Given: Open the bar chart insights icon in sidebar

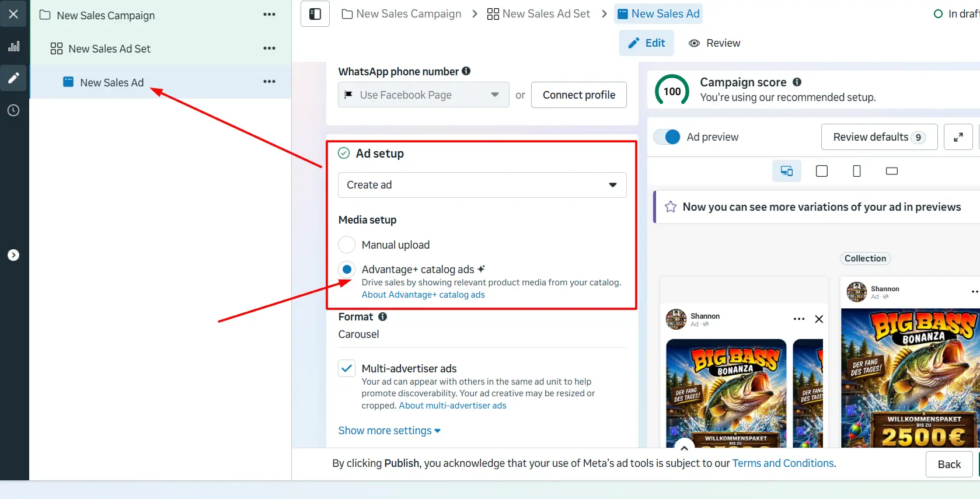Looking at the screenshot, I should pyautogui.click(x=13, y=47).
